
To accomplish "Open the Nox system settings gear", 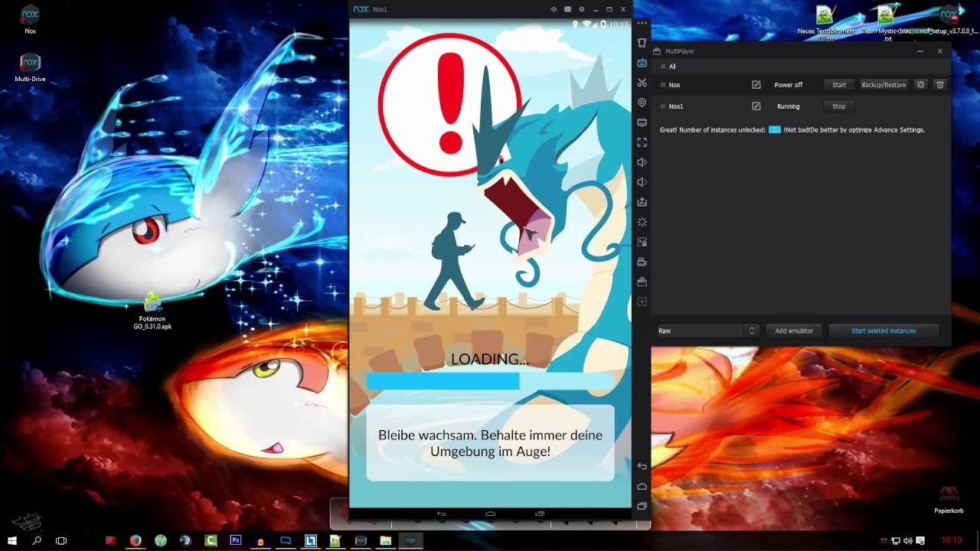I will point(581,9).
